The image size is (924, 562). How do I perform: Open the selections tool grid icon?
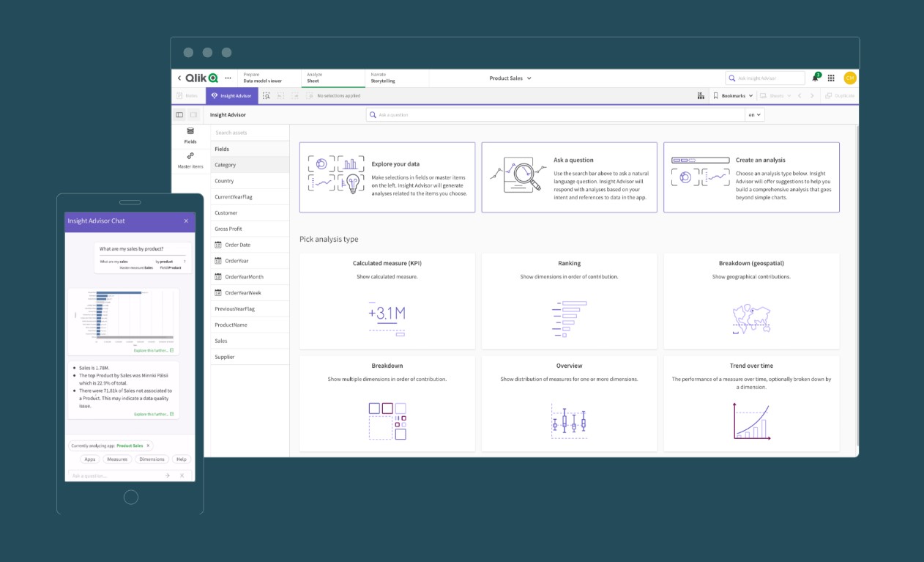pos(701,96)
